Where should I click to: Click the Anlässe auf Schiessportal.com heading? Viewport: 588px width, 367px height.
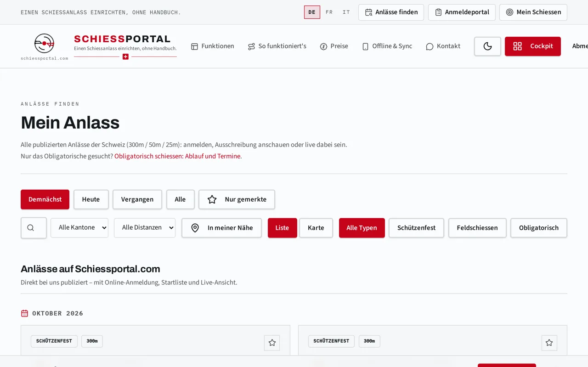tap(90, 269)
